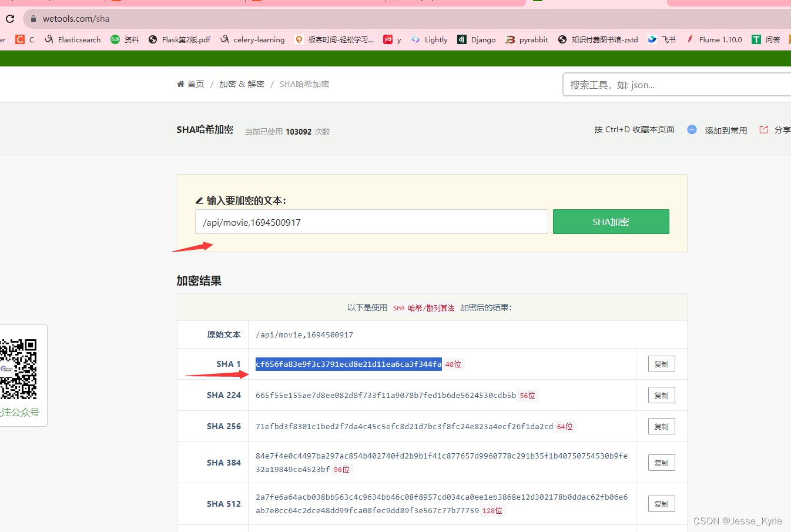The width and height of the screenshot is (791, 532).
Task: Open the Django bookmark on the bookmarks bar
Action: point(476,39)
